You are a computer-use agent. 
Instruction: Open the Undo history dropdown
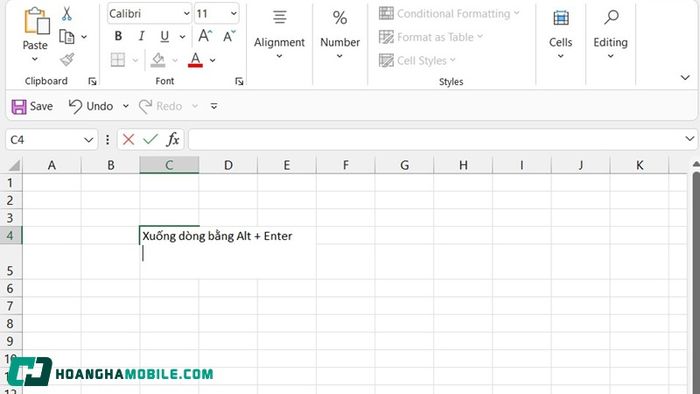126,106
